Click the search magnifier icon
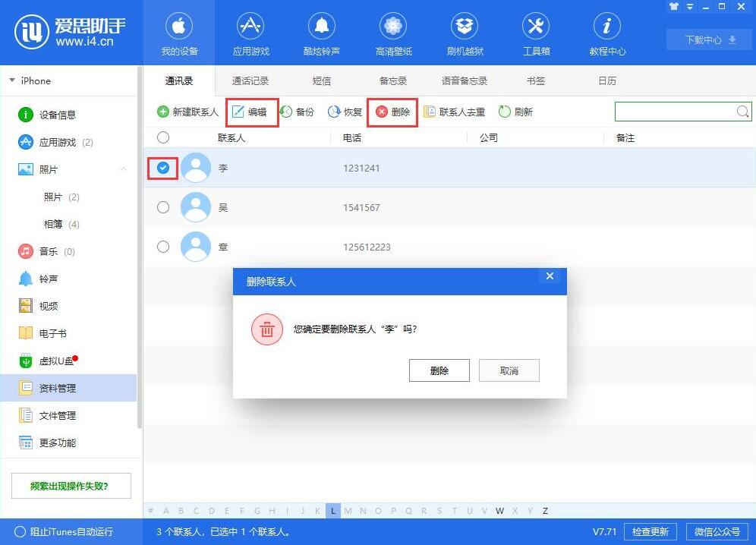Screen dimensions: 756x545 coord(743,112)
